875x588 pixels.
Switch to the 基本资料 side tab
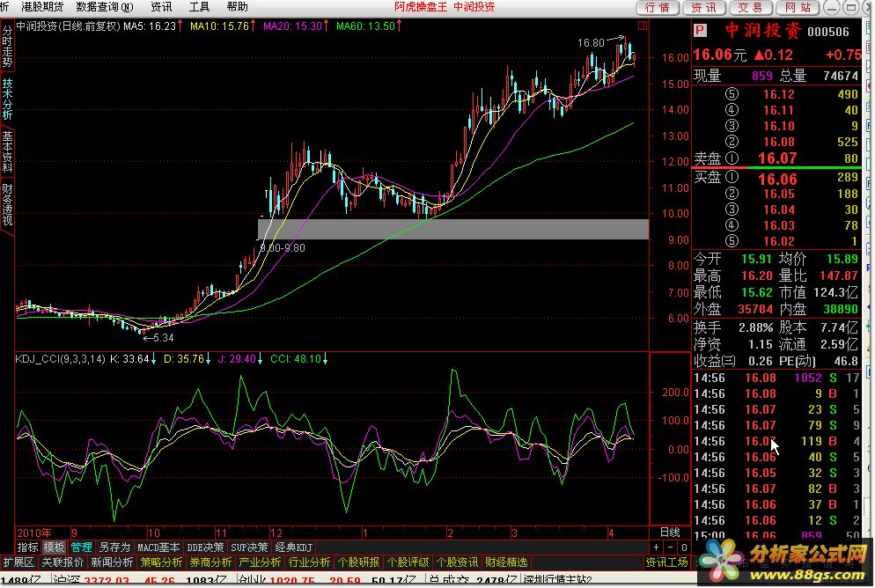click(7, 151)
